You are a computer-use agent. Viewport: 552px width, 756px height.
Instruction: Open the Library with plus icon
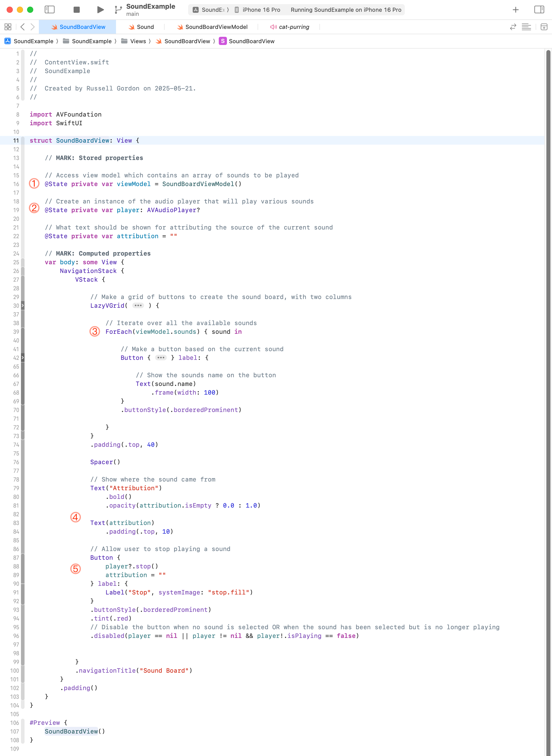pyautogui.click(x=515, y=10)
